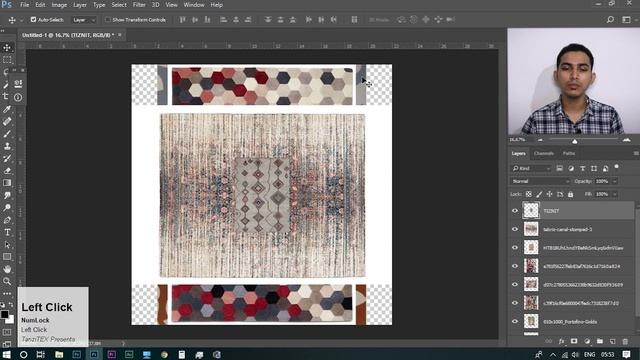
Task: Close the Untitled-1 document tab
Action: (120, 35)
